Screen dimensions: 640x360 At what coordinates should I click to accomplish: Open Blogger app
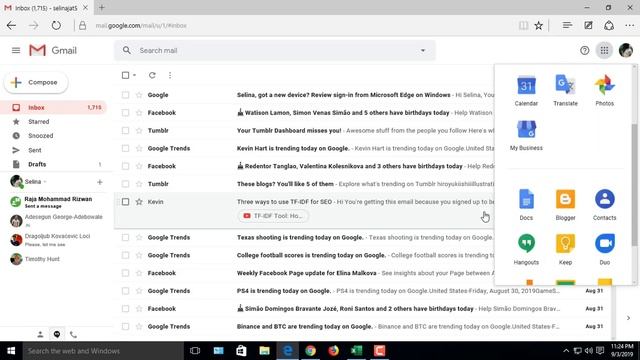pos(565,205)
